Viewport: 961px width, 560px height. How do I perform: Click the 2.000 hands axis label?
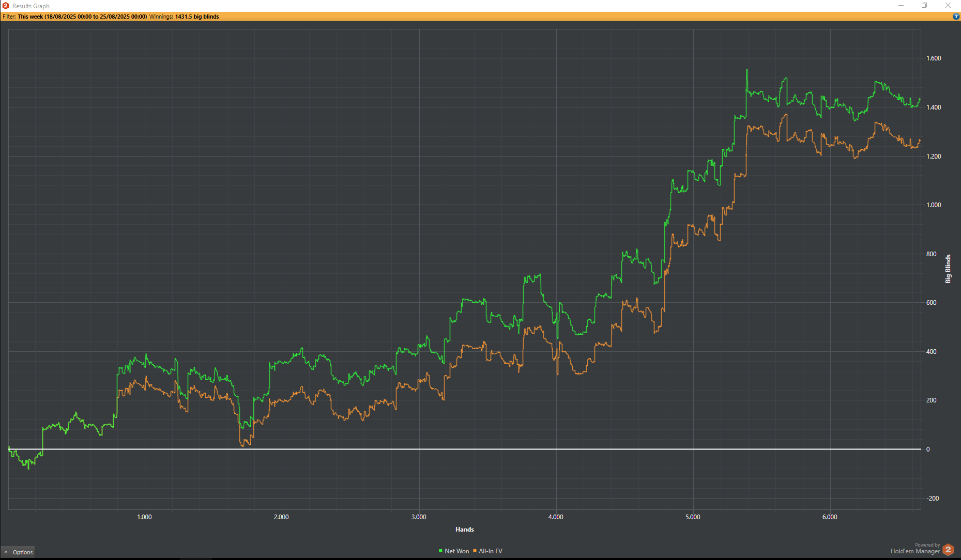[x=281, y=517]
